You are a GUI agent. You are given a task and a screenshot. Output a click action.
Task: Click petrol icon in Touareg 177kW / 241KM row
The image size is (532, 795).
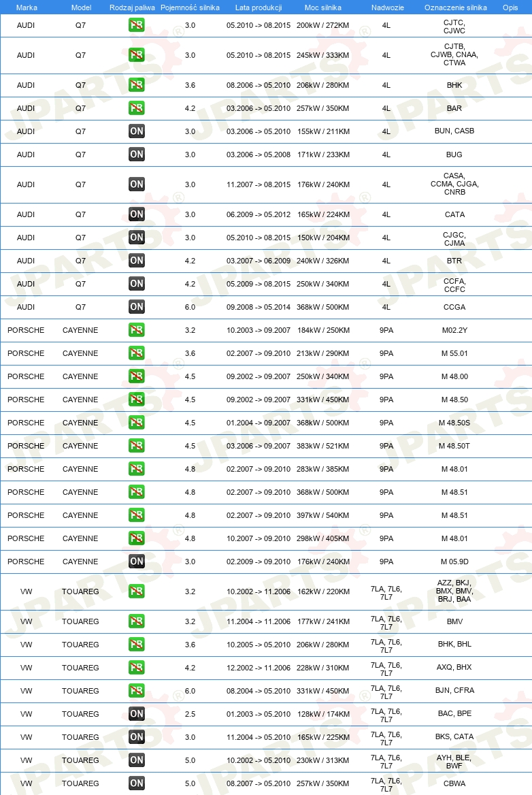(136, 621)
